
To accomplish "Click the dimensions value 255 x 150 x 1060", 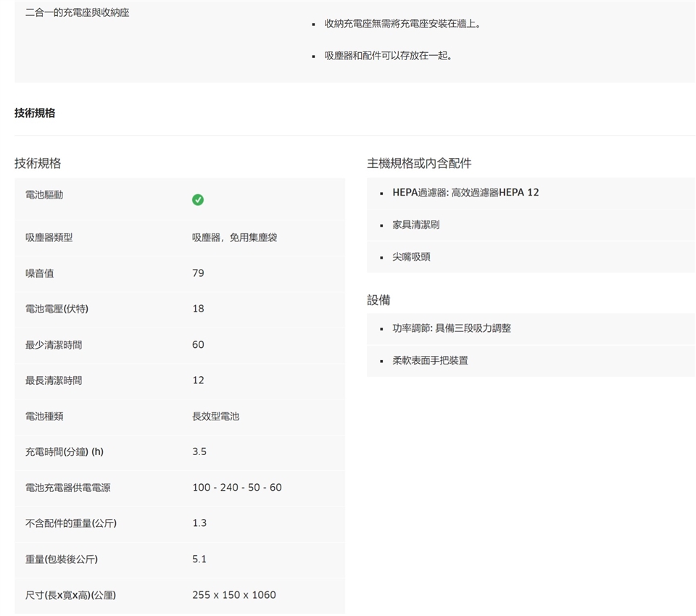I will 233,595.
